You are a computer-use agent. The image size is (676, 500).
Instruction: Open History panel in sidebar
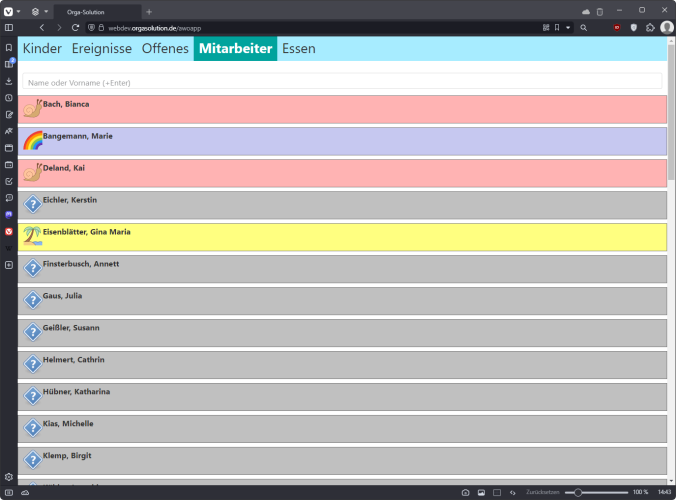click(x=9, y=98)
